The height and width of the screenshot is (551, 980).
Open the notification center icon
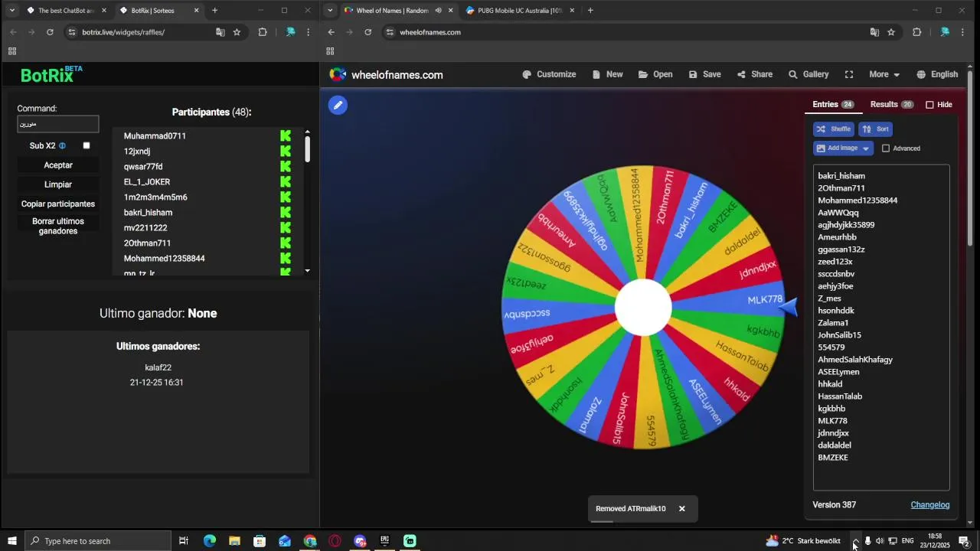pyautogui.click(x=965, y=541)
